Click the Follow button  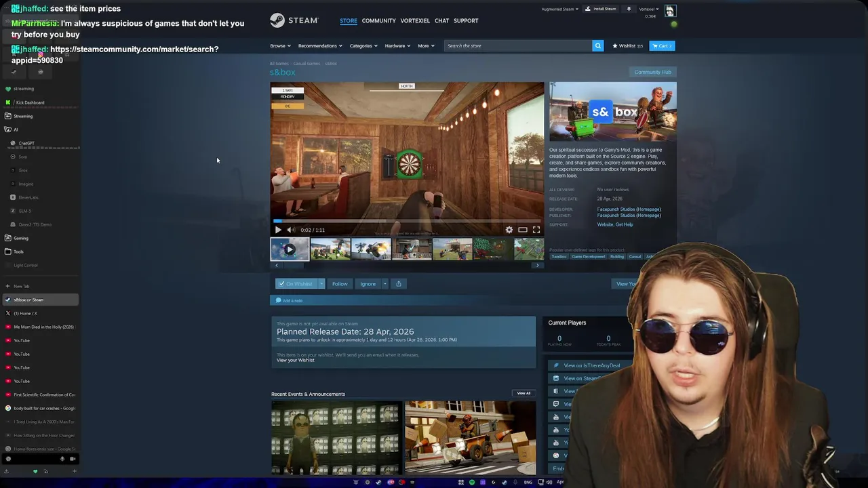click(340, 284)
